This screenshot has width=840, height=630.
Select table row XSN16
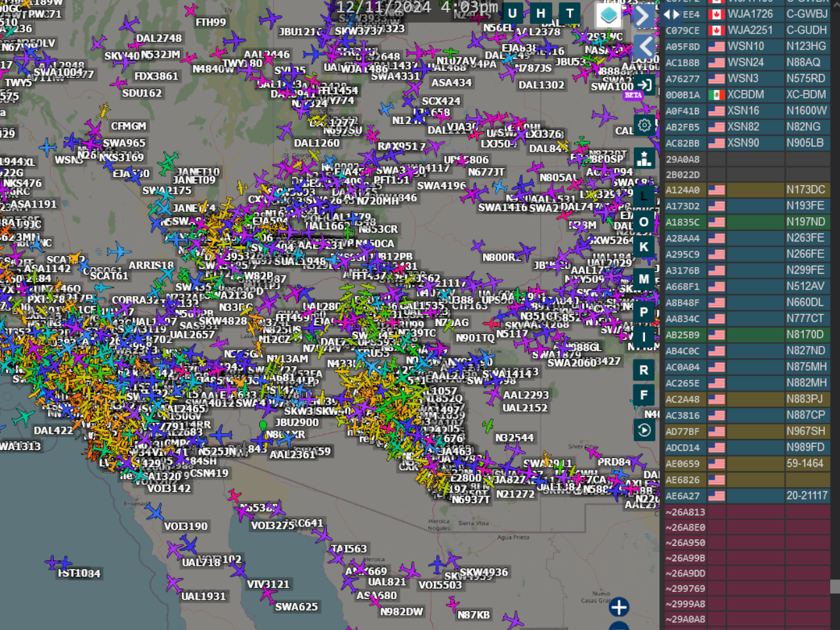747,110
